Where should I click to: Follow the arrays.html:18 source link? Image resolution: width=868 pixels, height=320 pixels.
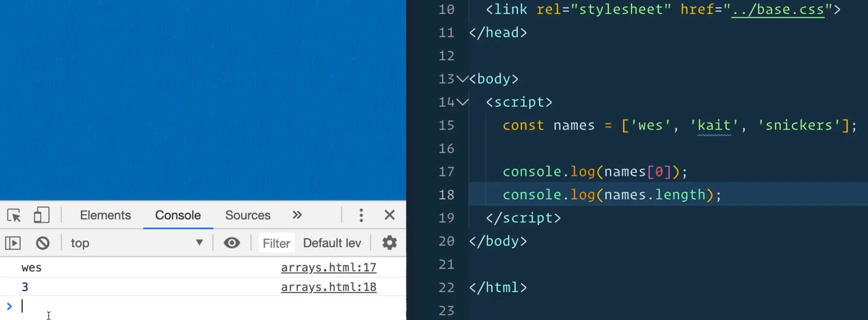click(329, 287)
